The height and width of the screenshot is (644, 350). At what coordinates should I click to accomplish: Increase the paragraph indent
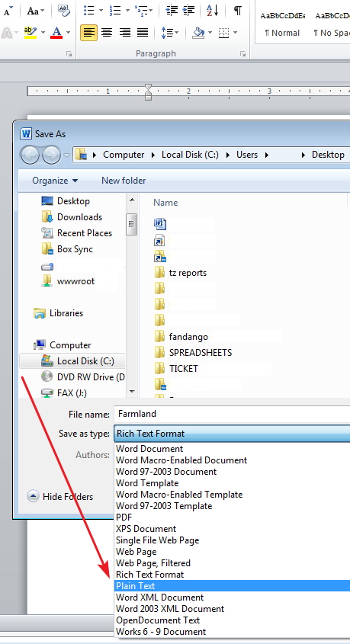(x=188, y=11)
